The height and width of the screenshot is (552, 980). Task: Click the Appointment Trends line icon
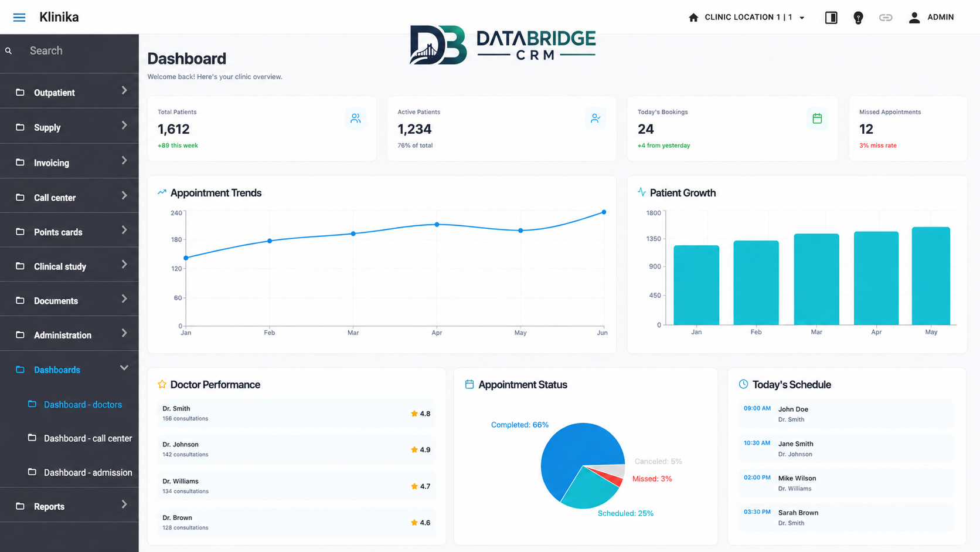162,192
